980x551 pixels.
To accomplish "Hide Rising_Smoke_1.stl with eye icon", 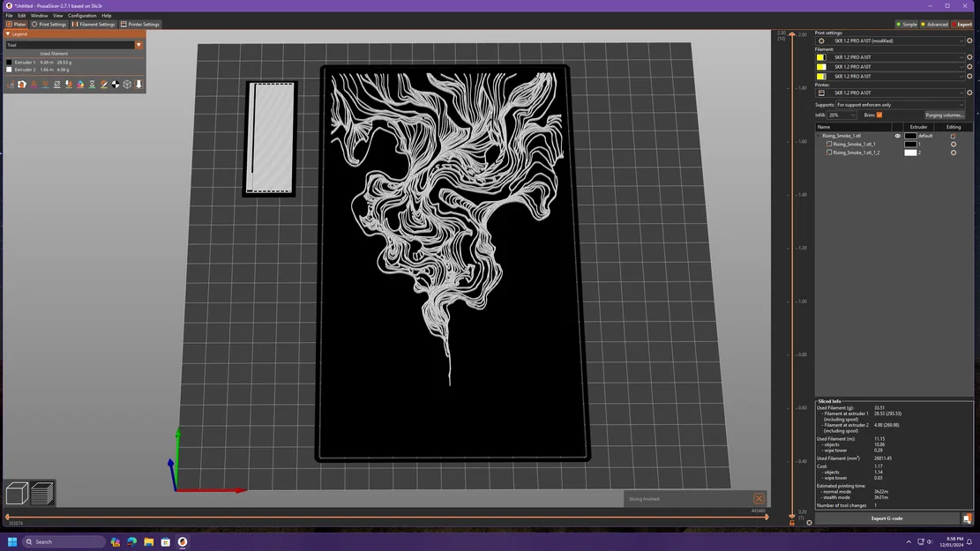I will coord(897,136).
